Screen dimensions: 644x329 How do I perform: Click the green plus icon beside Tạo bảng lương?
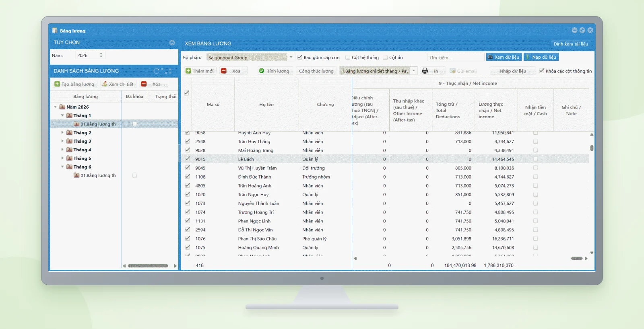[x=57, y=84]
